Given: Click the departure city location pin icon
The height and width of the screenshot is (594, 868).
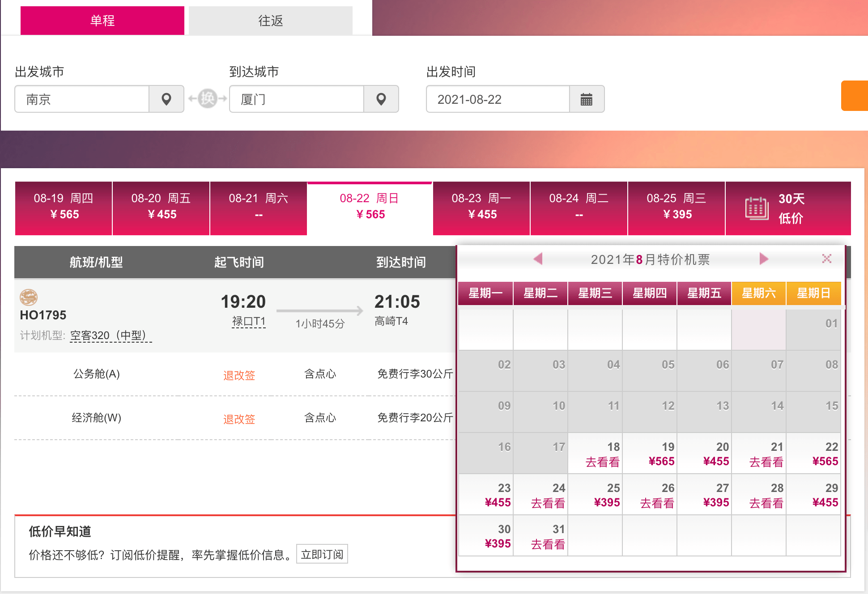Looking at the screenshot, I should tap(166, 99).
